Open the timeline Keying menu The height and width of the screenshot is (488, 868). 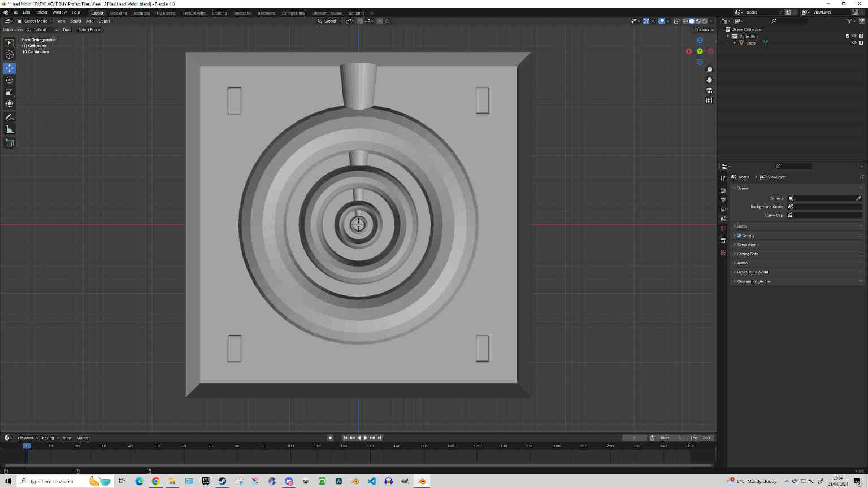50,438
